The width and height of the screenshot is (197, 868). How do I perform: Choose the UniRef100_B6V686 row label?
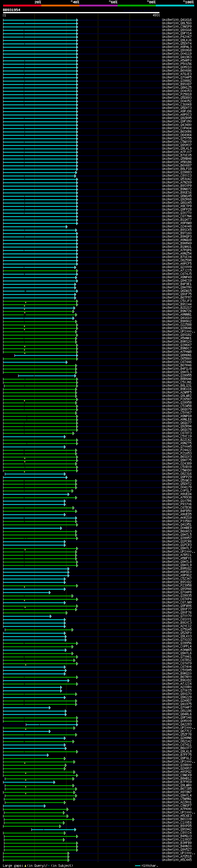pos(177,71)
